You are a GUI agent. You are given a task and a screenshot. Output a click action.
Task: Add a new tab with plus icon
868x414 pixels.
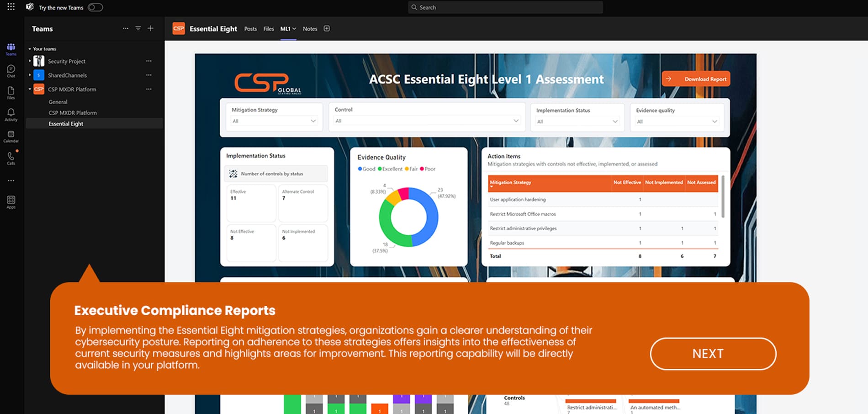coord(327,28)
